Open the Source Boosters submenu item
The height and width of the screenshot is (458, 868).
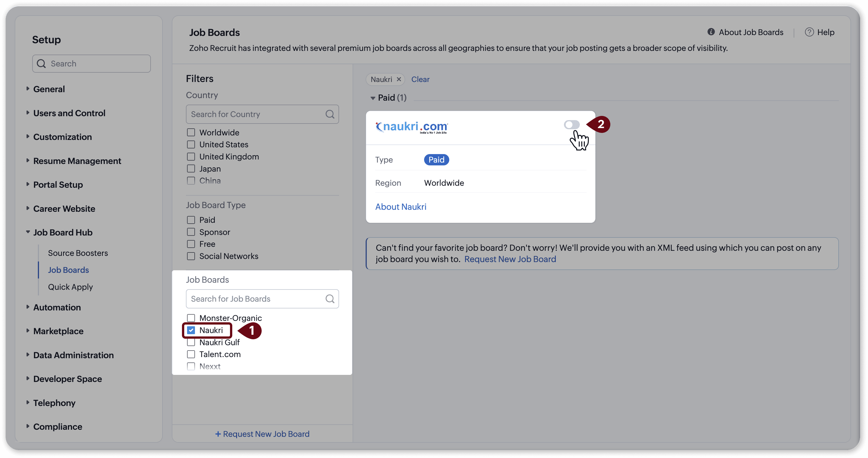pyautogui.click(x=78, y=253)
